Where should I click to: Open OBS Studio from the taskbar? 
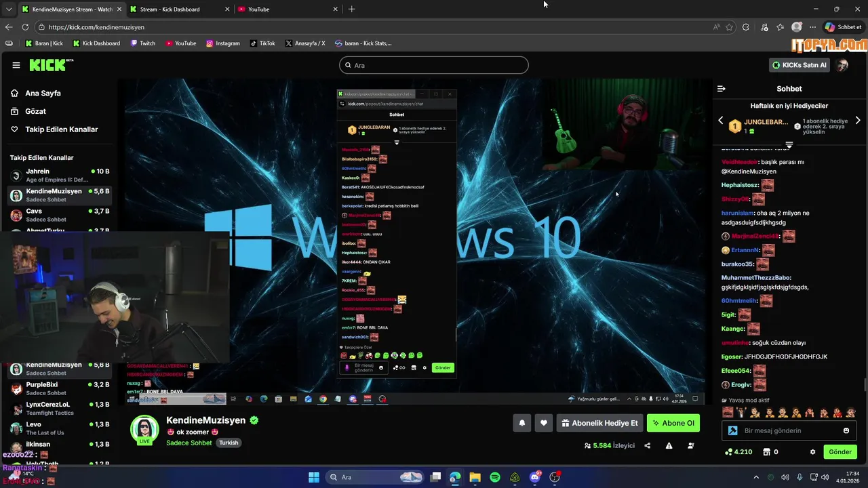(555, 477)
